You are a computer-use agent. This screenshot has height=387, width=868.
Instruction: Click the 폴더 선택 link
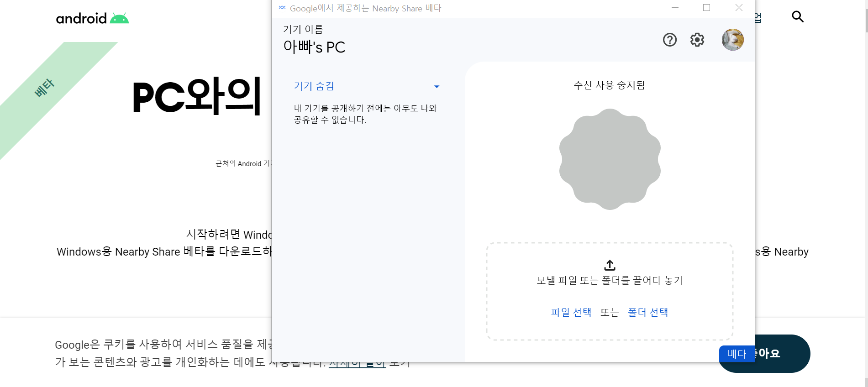[x=648, y=312]
